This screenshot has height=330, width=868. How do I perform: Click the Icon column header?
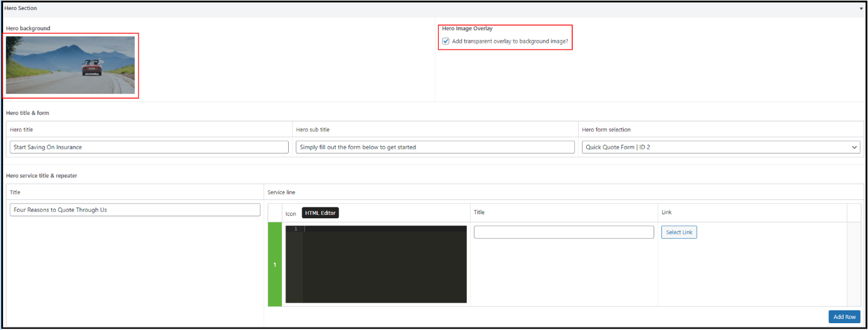point(291,214)
